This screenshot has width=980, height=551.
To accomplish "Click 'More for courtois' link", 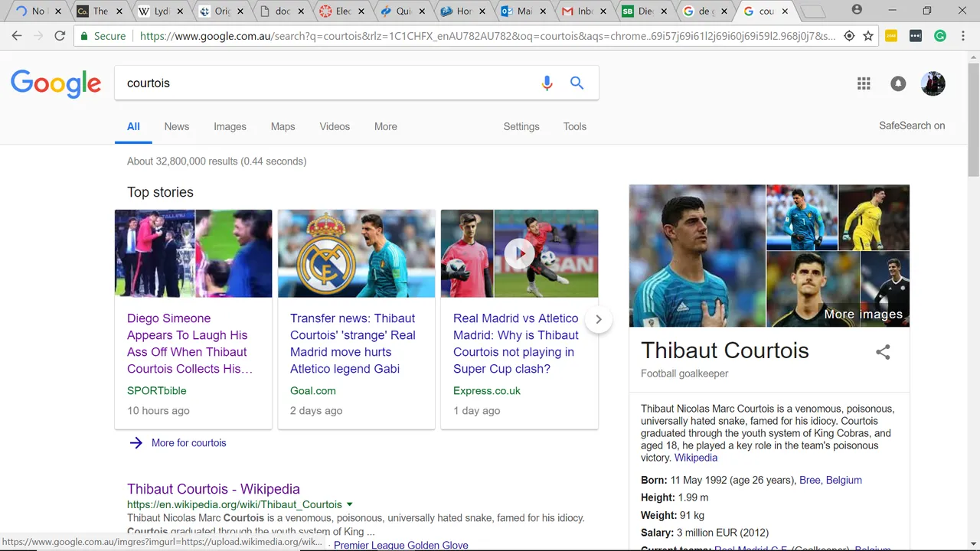I will pyautogui.click(x=188, y=442).
